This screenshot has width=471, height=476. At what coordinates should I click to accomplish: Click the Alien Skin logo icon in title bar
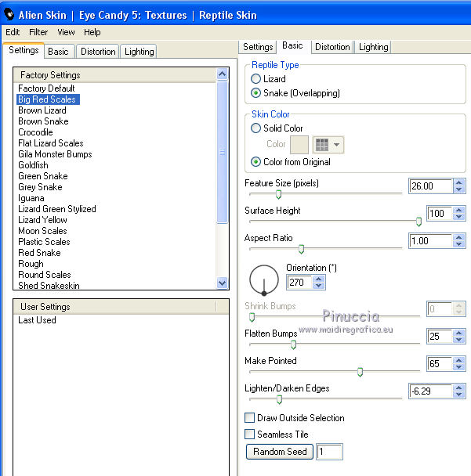click(9, 14)
